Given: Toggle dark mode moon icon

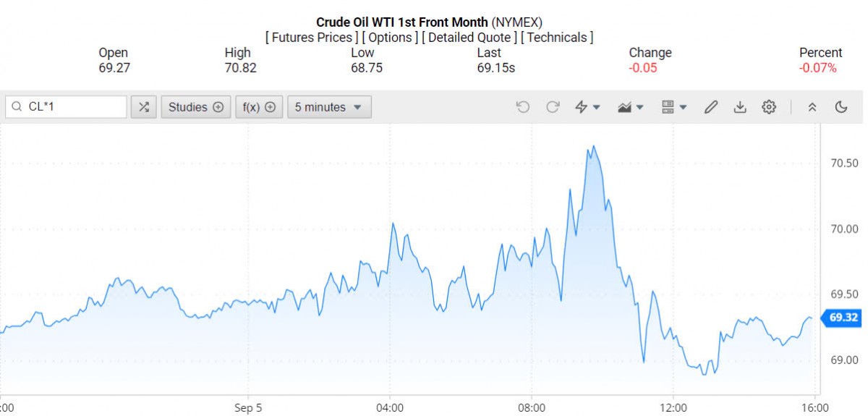Looking at the screenshot, I should pyautogui.click(x=841, y=107).
